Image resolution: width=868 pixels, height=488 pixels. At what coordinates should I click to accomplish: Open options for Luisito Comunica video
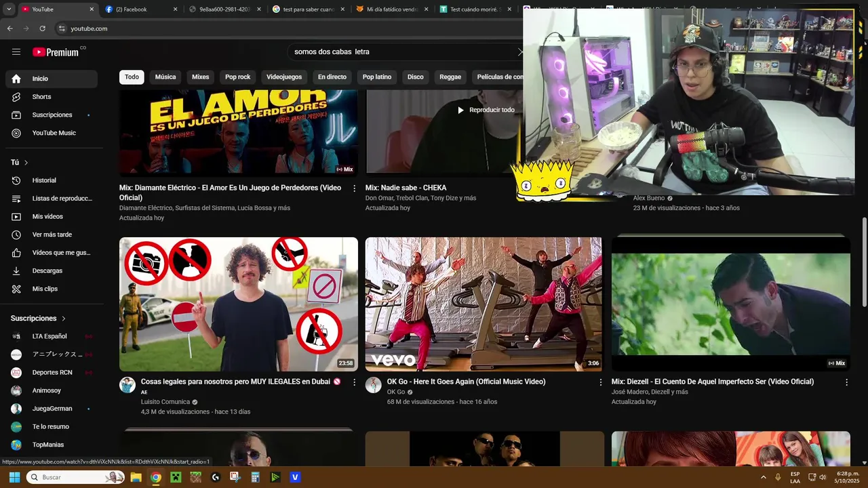tap(354, 382)
